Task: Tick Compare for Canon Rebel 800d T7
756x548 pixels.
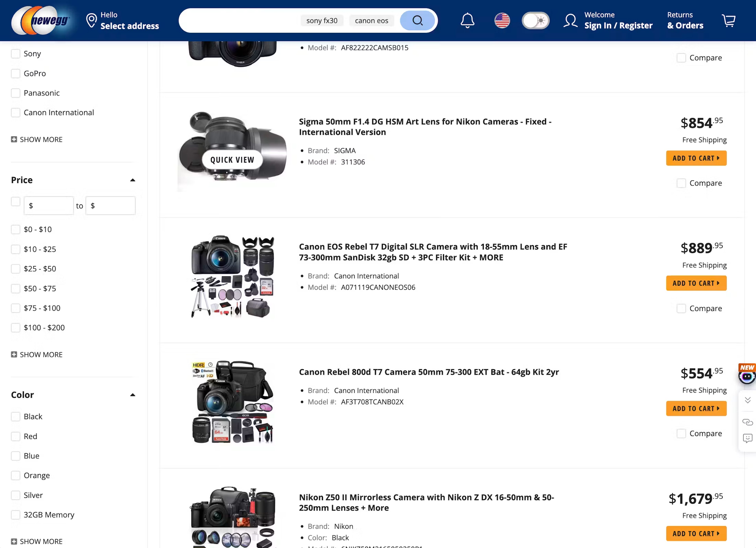Action: coord(681,434)
